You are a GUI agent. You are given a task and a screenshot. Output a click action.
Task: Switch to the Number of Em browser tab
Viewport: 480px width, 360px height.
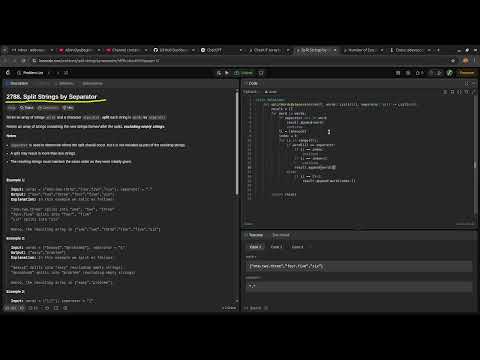click(363, 50)
